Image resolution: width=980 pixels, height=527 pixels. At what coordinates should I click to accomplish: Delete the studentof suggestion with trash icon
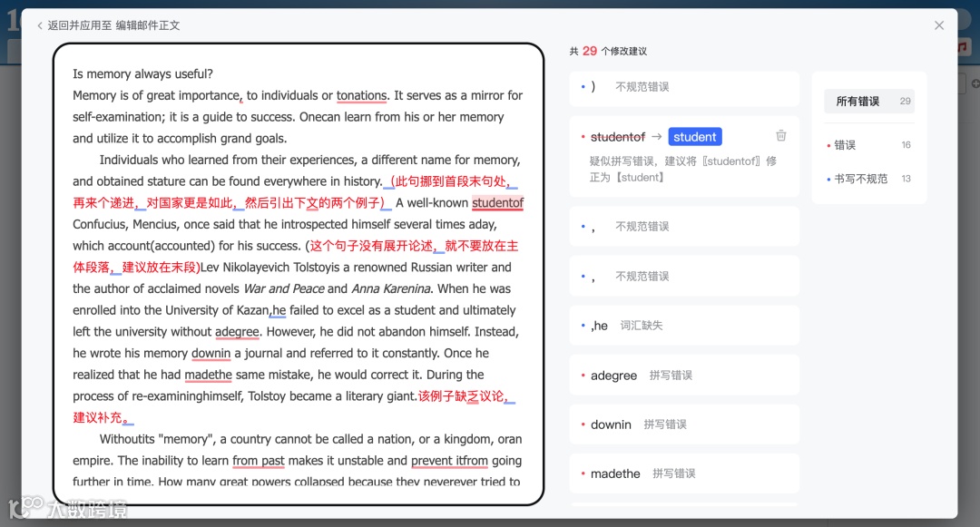tap(780, 135)
